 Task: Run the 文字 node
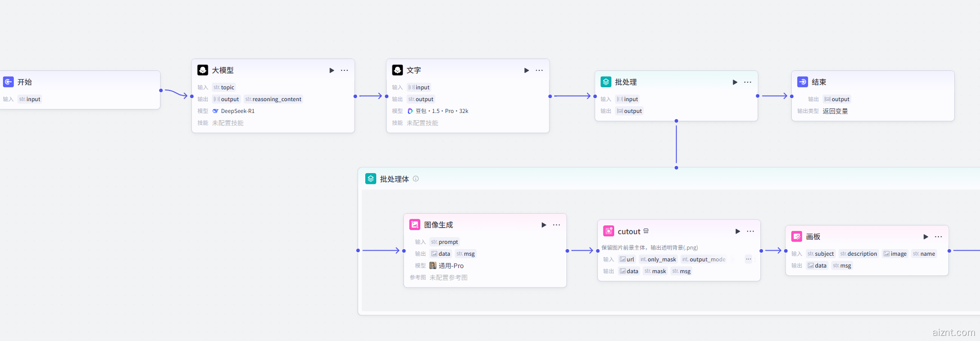point(526,70)
